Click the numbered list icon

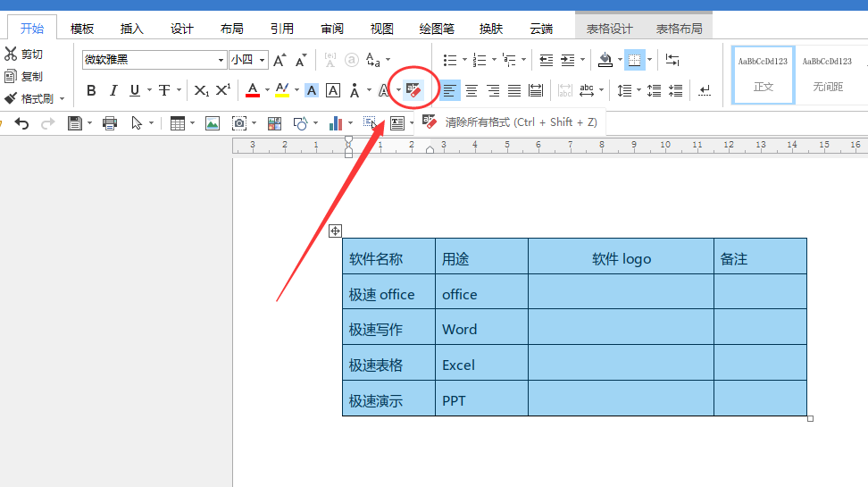coord(480,60)
